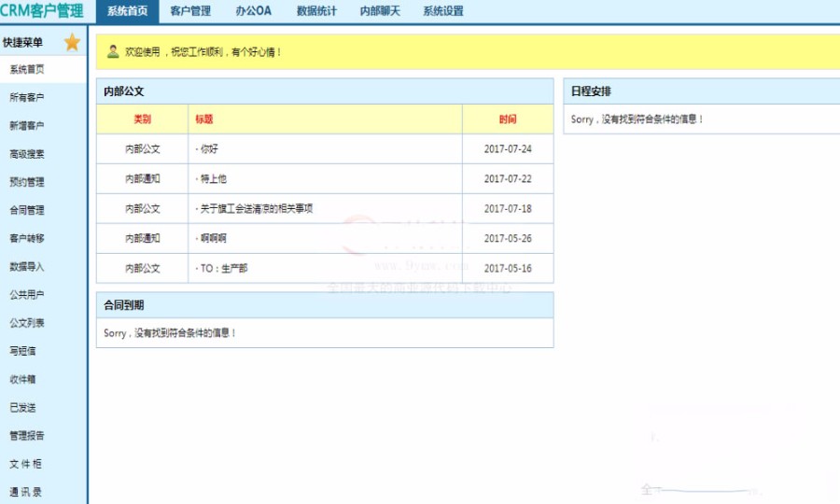
Task: Click the 类别 column header
Action: 143,119
